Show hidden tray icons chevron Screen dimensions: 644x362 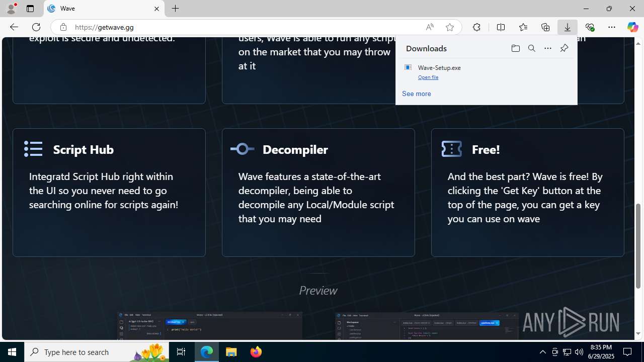tap(542, 352)
